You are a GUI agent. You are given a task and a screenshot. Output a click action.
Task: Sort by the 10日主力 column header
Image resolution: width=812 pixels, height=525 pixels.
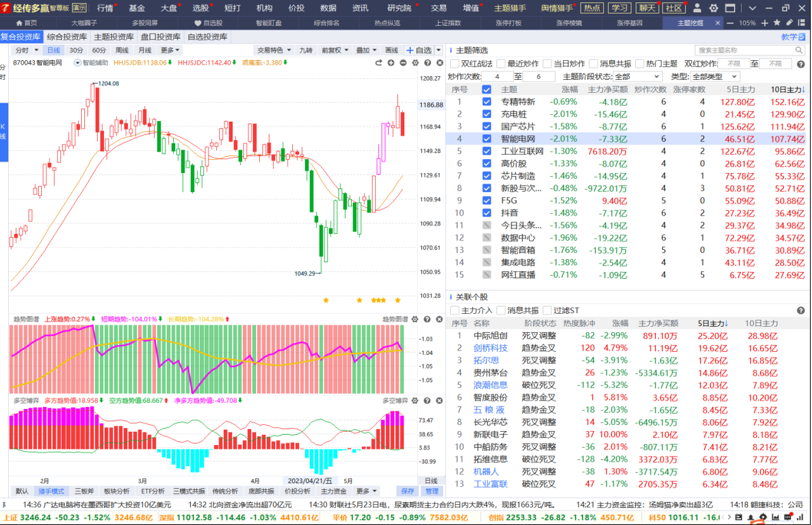[788, 89]
